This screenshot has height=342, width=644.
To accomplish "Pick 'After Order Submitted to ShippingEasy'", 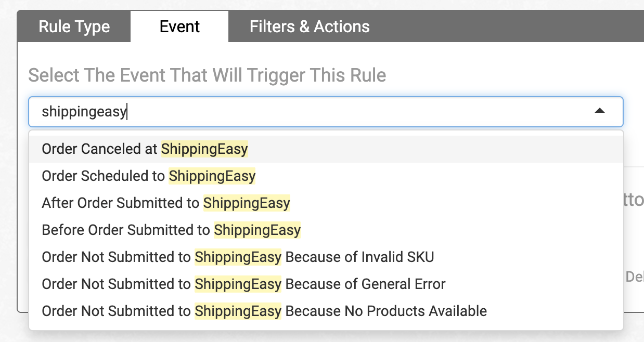I will (x=165, y=203).
